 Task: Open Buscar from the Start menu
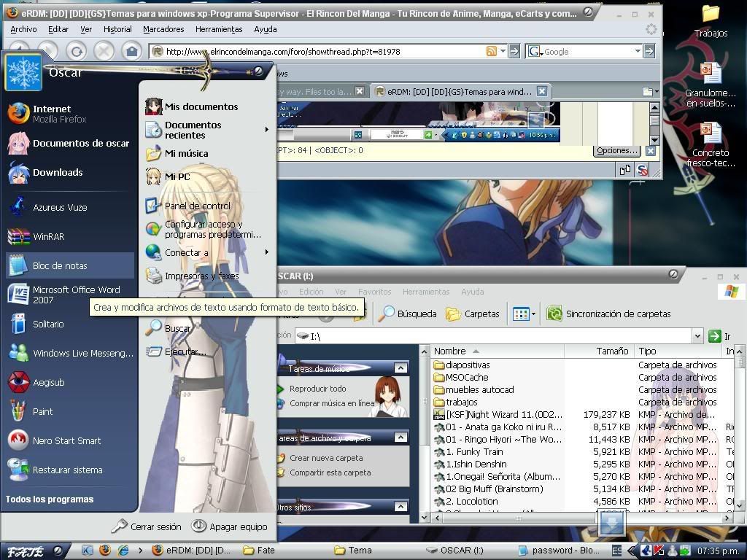[x=169, y=328]
